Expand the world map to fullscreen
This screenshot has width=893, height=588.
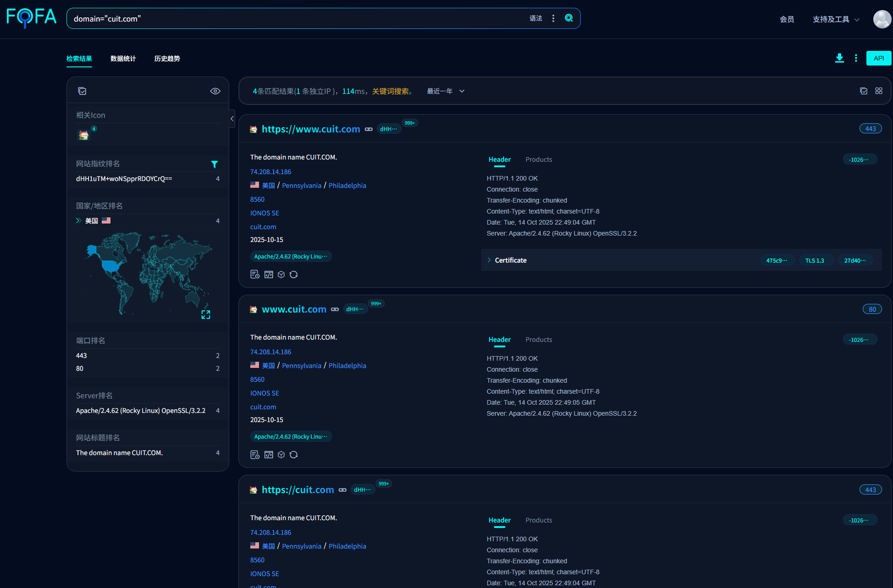tap(206, 314)
